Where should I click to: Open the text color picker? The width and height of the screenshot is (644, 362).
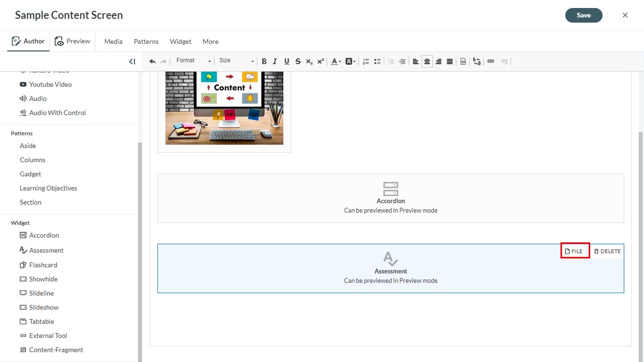coord(336,61)
